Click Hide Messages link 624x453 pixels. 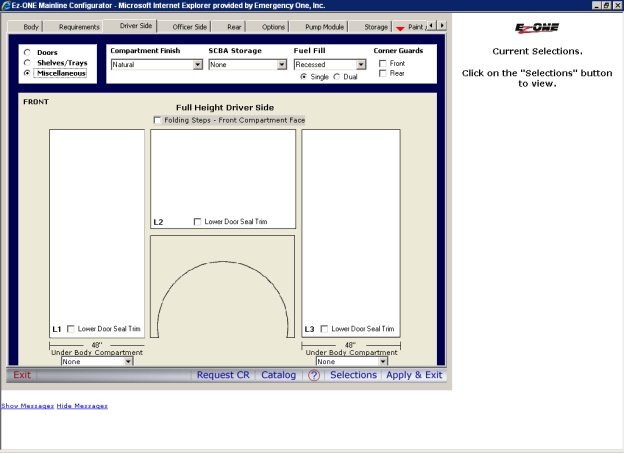tap(82, 406)
